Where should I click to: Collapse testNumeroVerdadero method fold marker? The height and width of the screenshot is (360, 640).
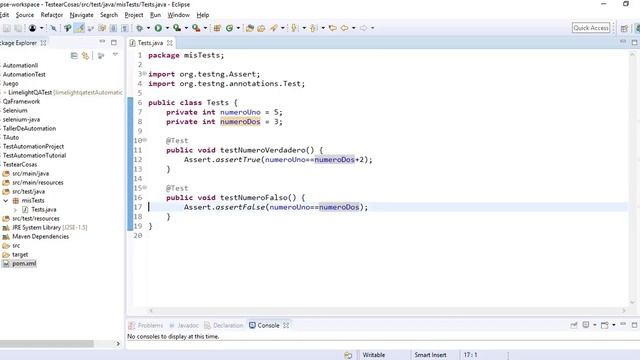click(x=144, y=140)
